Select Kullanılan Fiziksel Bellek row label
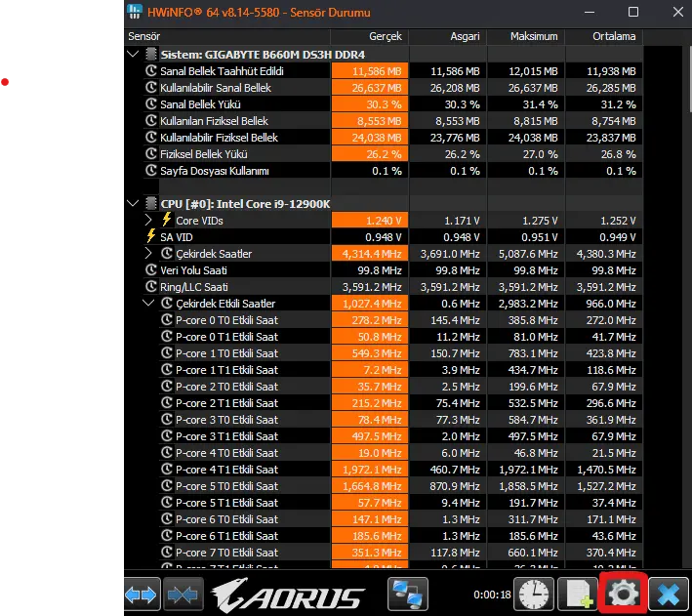 point(214,121)
